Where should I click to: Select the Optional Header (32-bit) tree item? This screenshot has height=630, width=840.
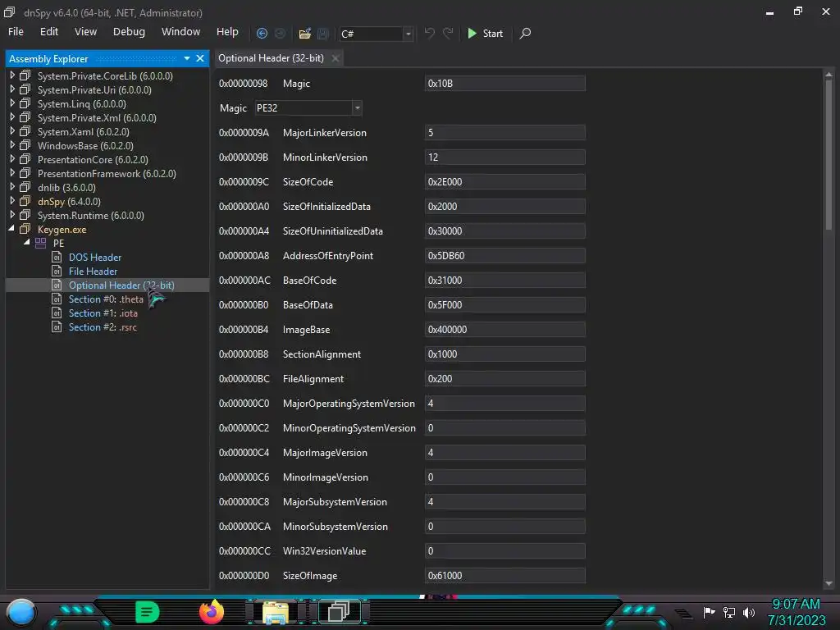click(x=107, y=285)
